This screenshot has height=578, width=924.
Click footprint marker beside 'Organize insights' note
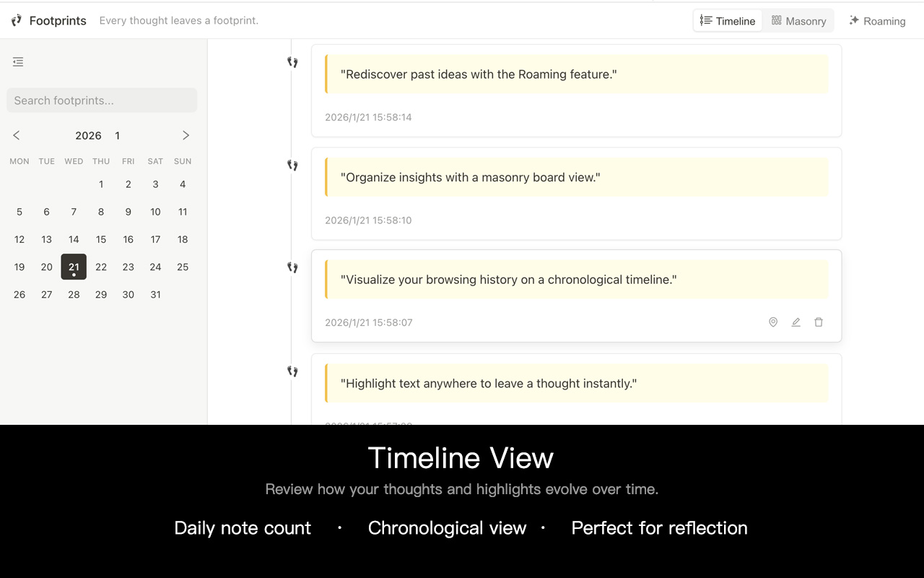coord(292,165)
